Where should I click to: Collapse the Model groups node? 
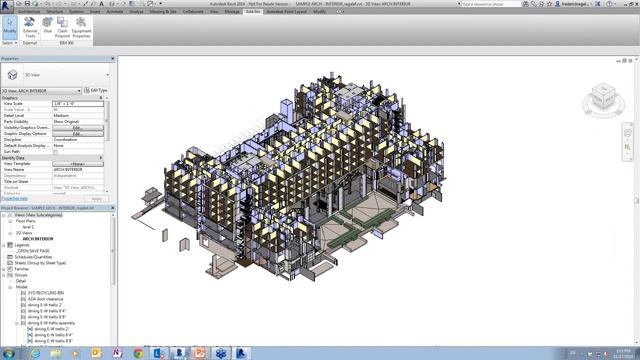[x=10, y=287]
